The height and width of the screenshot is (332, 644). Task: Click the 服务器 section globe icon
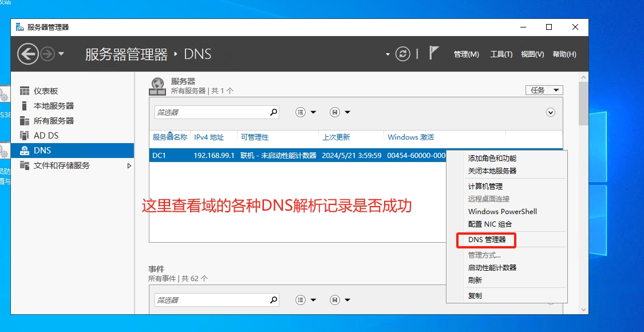coord(158,86)
